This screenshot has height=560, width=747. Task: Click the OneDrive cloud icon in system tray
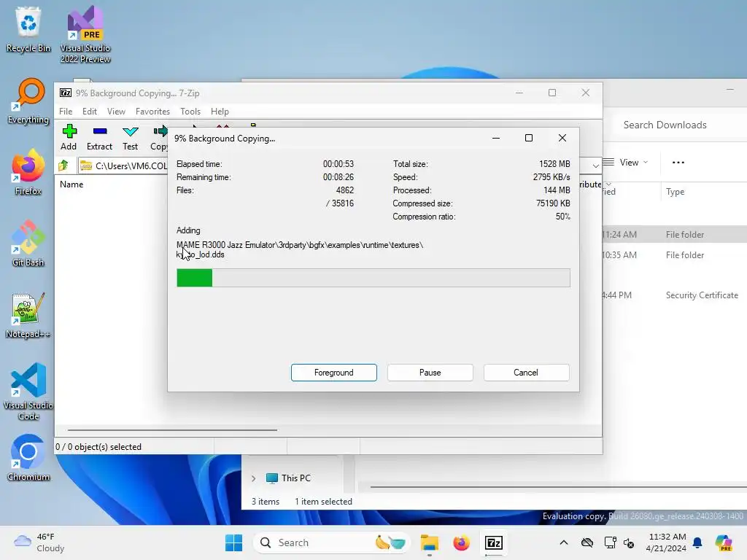[587, 542]
